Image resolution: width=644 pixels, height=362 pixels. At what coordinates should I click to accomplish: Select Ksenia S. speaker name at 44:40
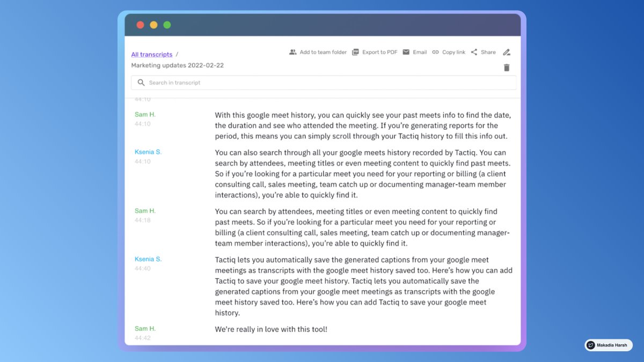pyautogui.click(x=148, y=259)
